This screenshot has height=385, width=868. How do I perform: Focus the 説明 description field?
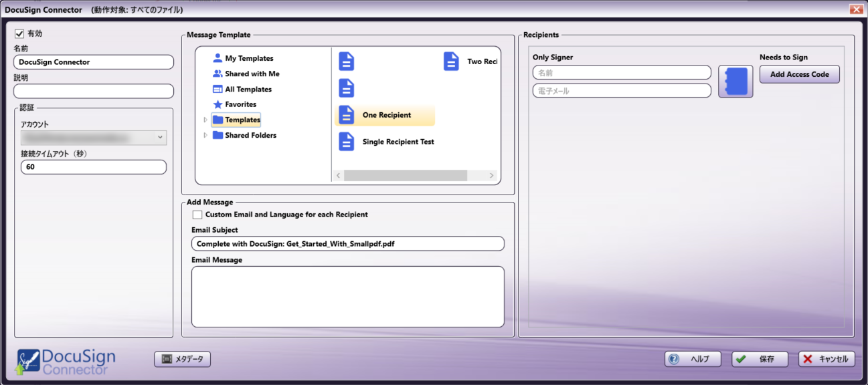click(x=94, y=91)
